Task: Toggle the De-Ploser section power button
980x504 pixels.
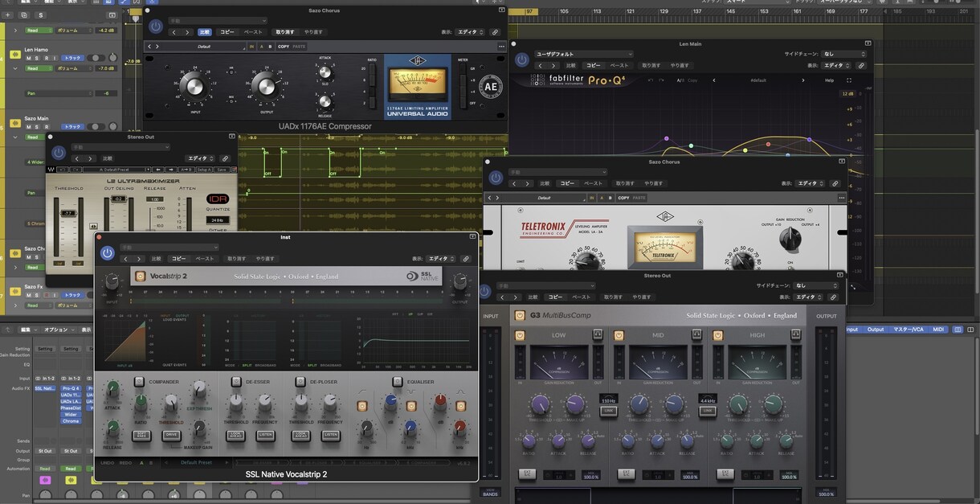Action: [x=300, y=382]
